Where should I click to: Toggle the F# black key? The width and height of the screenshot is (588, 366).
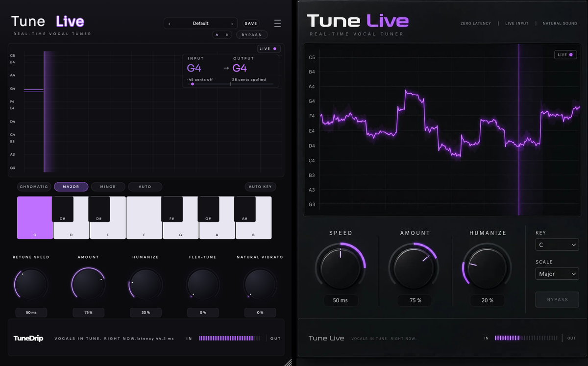pos(171,210)
